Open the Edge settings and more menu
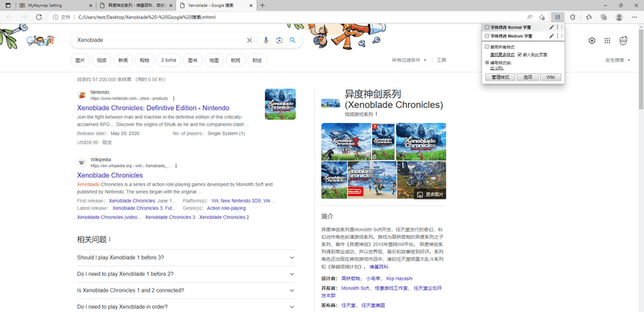 (634, 17)
